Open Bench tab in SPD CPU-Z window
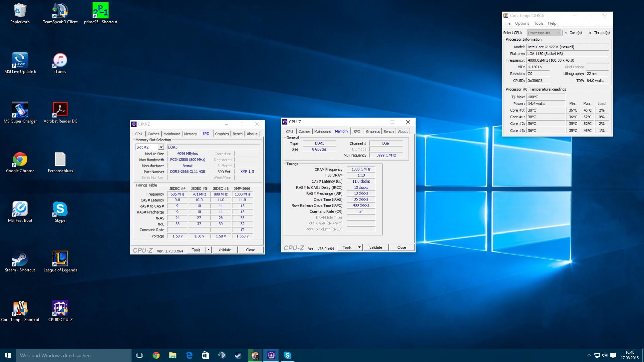Screen dimensions: 644x362 pyautogui.click(x=237, y=134)
